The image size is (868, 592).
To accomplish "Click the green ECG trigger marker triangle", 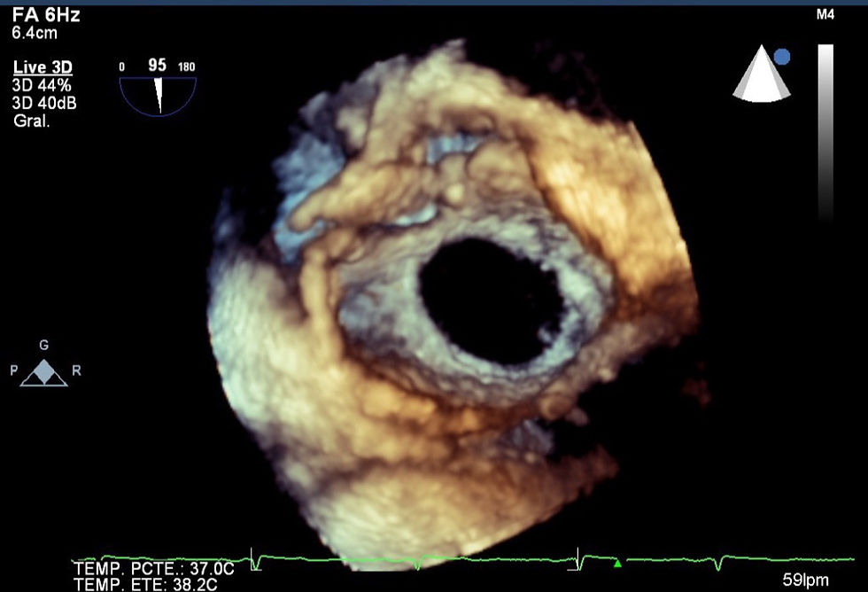I will click(x=618, y=564).
